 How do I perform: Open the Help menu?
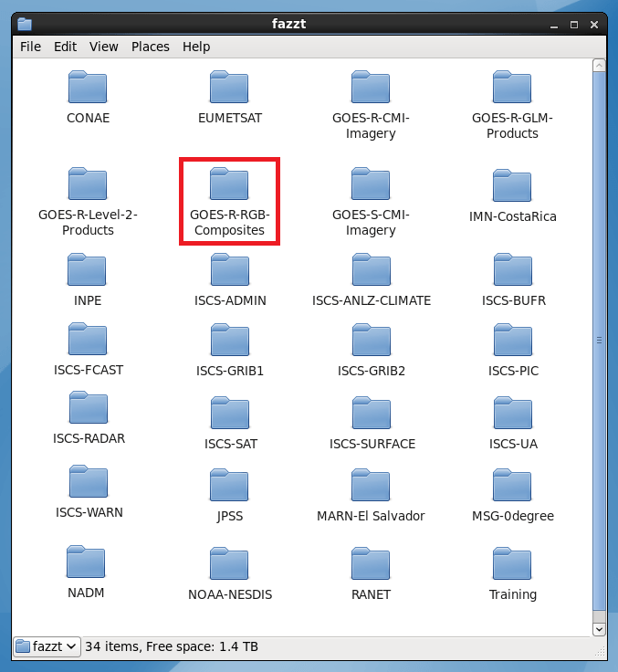tap(196, 47)
